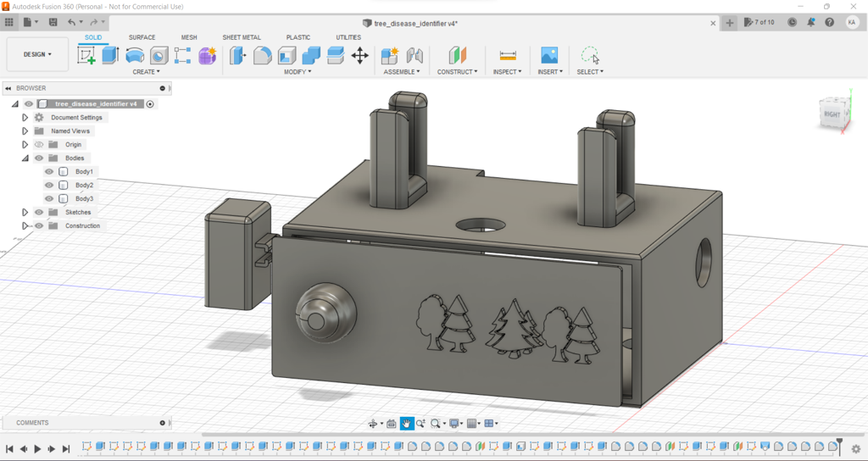Image resolution: width=868 pixels, height=461 pixels.
Task: Click the ViewCube RIGHT face
Action: pos(832,114)
